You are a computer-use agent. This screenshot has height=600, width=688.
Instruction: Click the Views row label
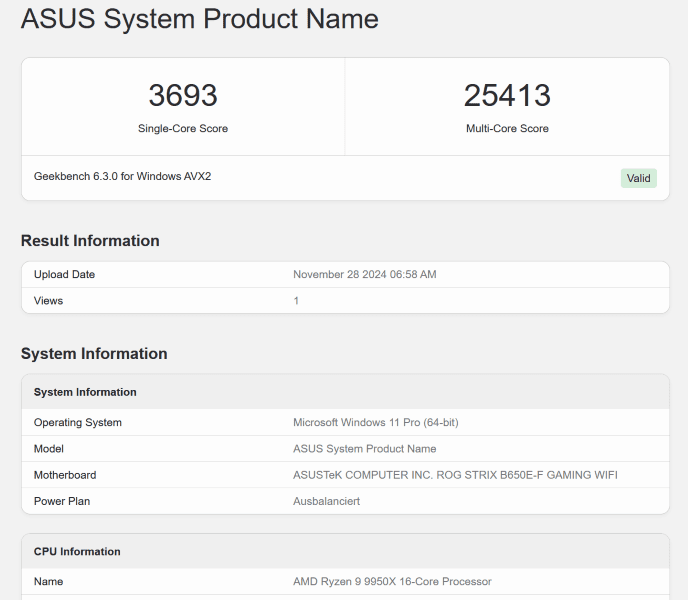point(48,301)
